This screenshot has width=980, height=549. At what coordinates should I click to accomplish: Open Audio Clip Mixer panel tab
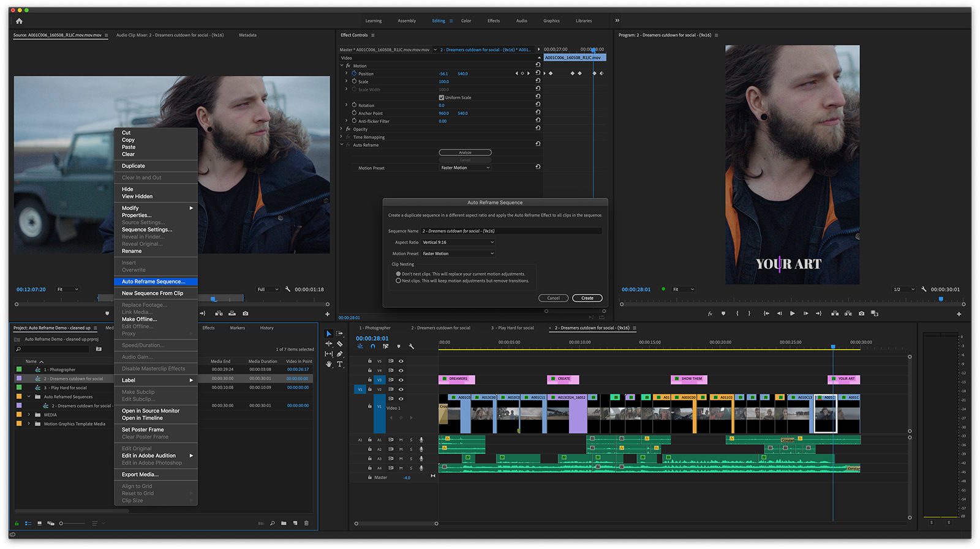click(170, 35)
